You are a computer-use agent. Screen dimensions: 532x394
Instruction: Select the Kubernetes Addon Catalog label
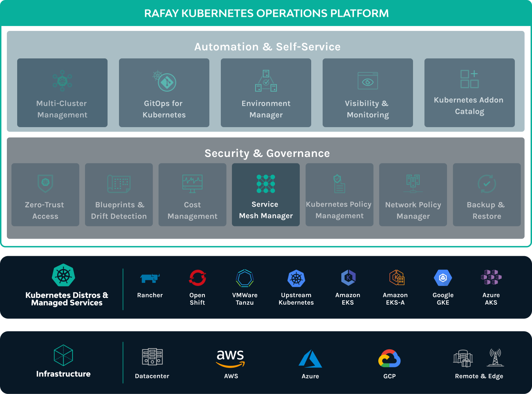click(x=469, y=106)
